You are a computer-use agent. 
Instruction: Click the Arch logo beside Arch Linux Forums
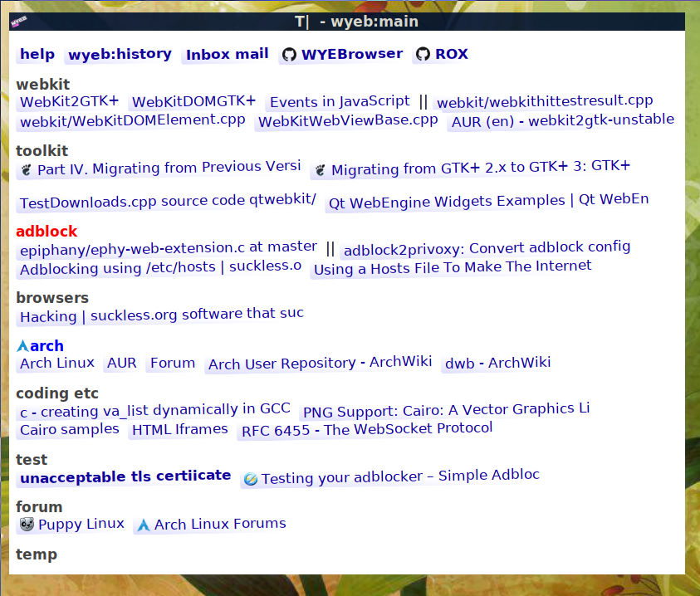(x=144, y=525)
